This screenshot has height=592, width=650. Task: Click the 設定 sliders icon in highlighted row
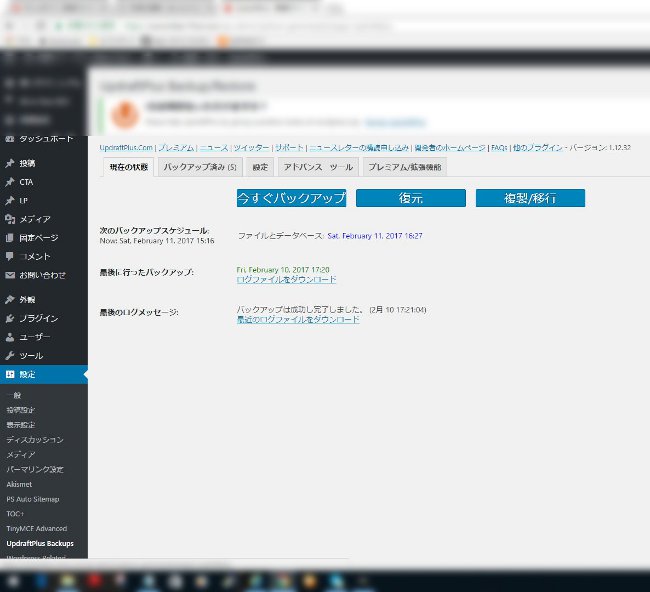coord(10,374)
